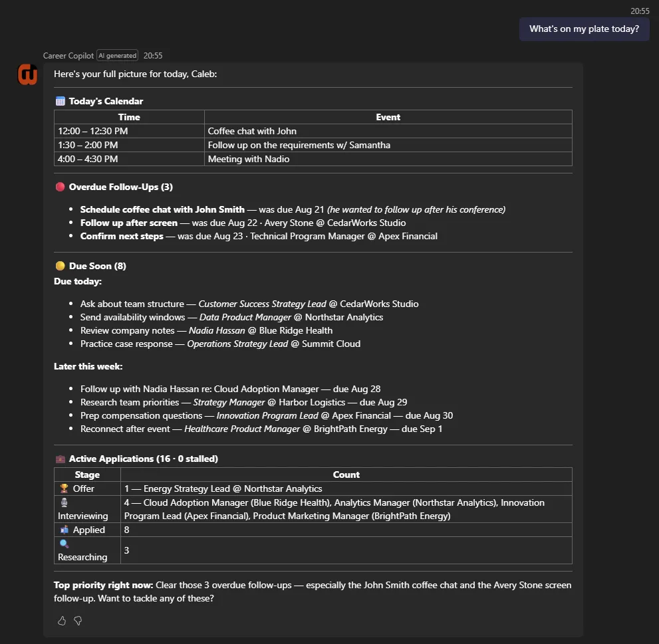Click the thumbs down feedback icon
The width and height of the screenshot is (659, 644).
coord(78,621)
